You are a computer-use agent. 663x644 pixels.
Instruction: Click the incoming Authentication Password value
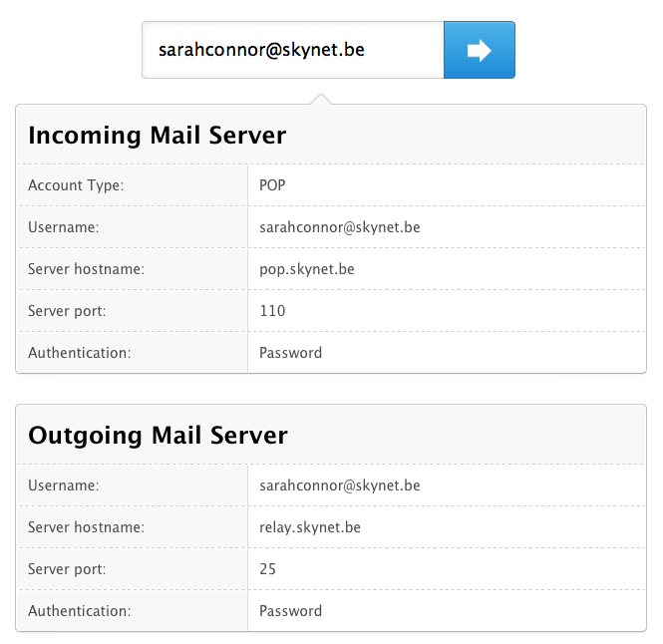[x=290, y=353]
